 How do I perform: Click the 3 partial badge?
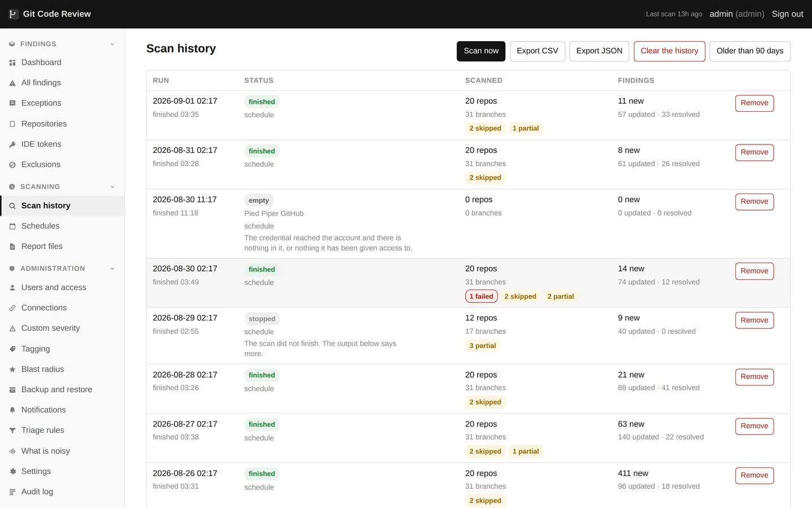(483, 346)
